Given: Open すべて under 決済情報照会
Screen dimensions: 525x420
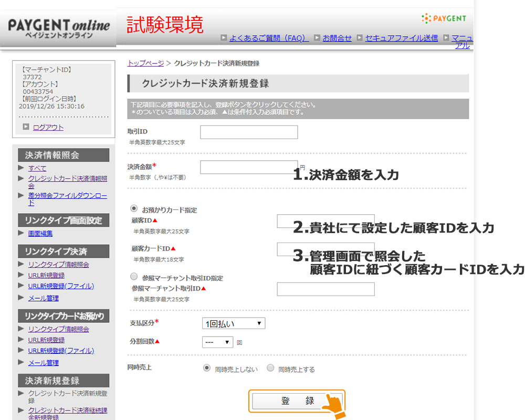Looking at the screenshot, I should (37, 168).
